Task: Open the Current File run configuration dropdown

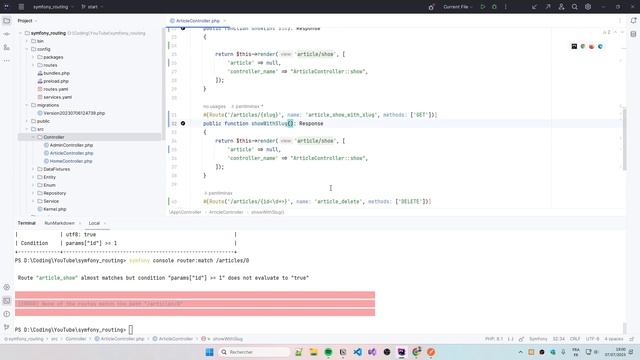Action: (x=458, y=7)
